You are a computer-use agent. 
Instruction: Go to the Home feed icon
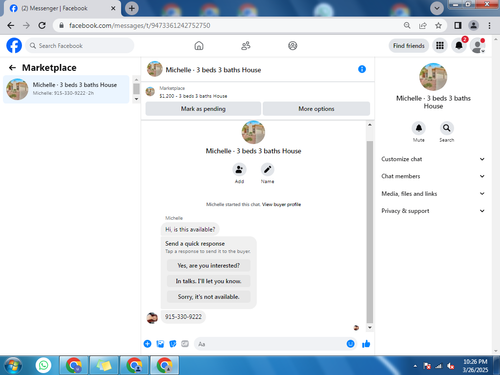199,46
